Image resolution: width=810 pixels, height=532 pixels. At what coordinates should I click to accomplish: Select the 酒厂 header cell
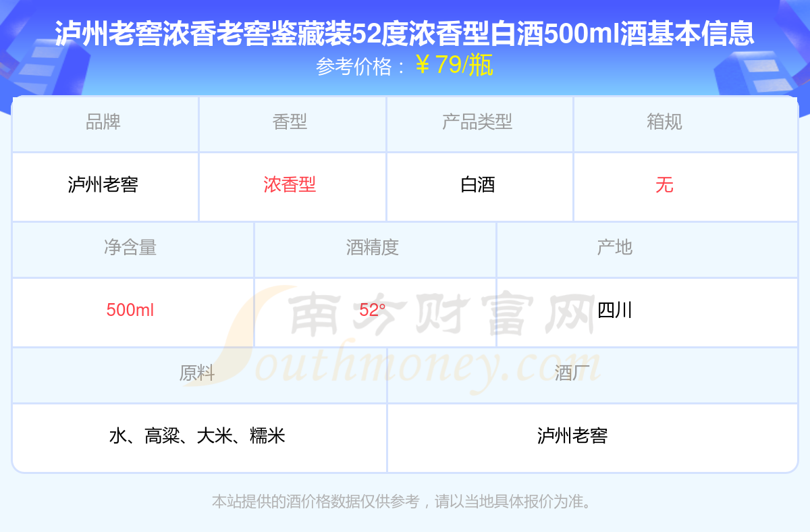(593, 375)
